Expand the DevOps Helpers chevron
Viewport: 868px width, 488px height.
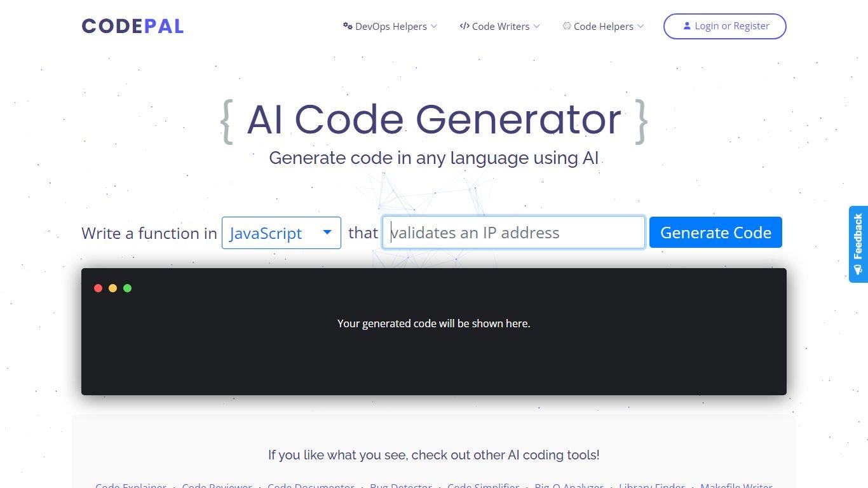click(434, 27)
